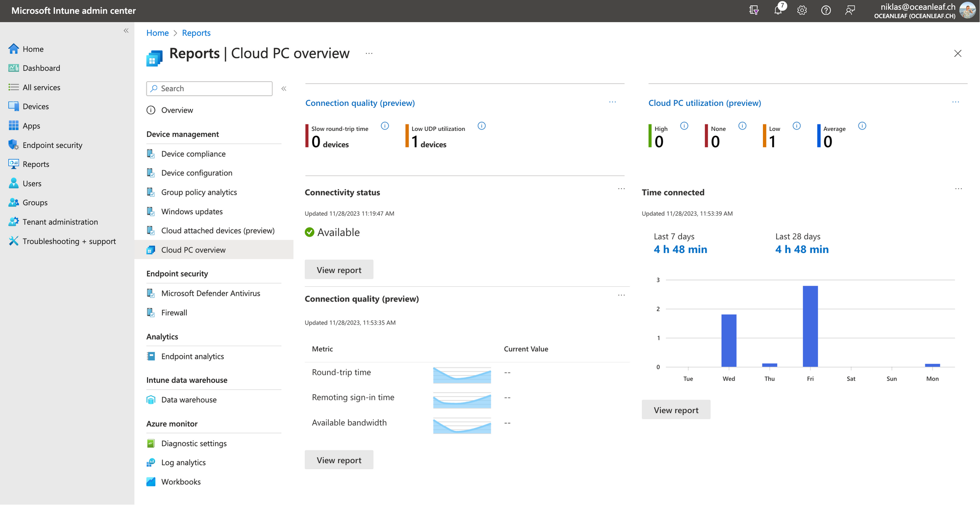Click Last 7 days value 4 h 48 min
Screen dimensions: 980x505
(x=681, y=250)
